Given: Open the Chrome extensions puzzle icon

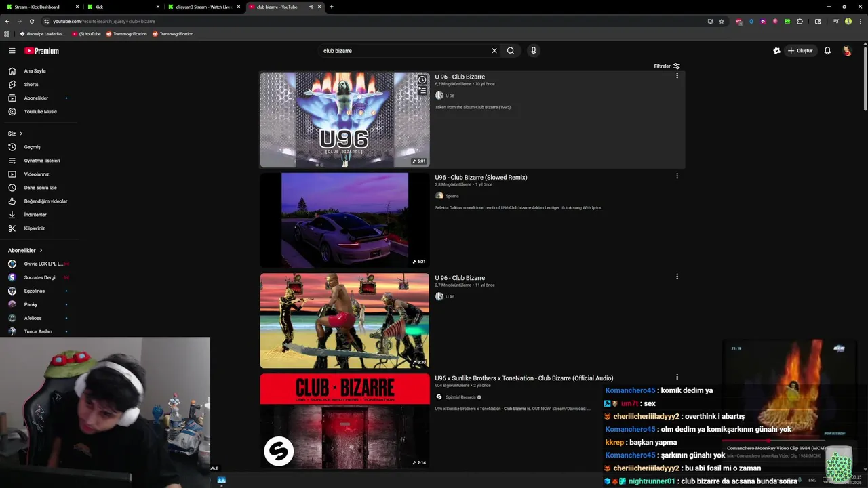Looking at the screenshot, I should [800, 21].
